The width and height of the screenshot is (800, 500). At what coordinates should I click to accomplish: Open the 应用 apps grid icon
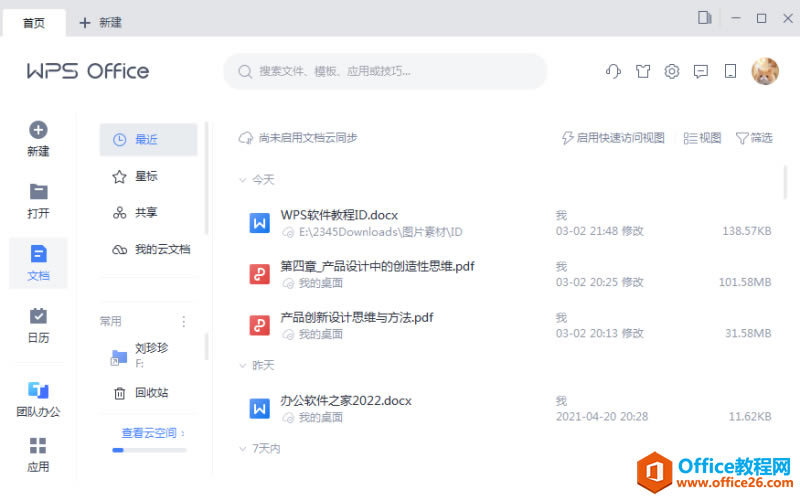tap(38, 445)
